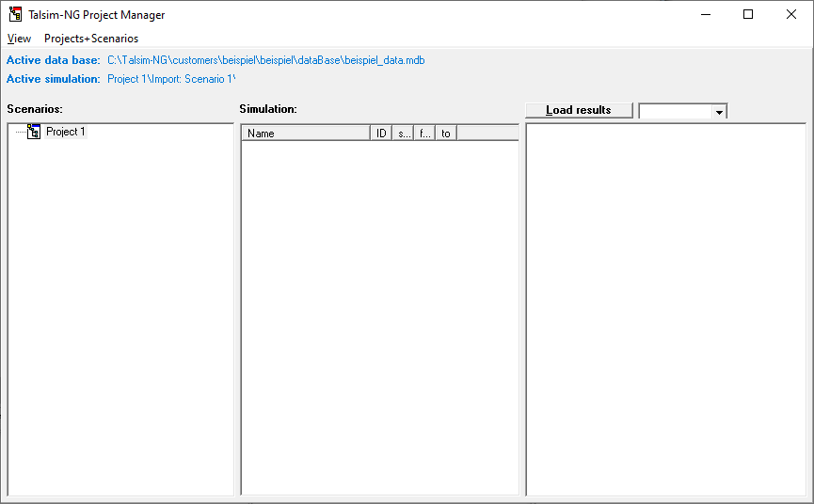Click the active simulation path text
The image size is (814, 504).
click(170, 79)
